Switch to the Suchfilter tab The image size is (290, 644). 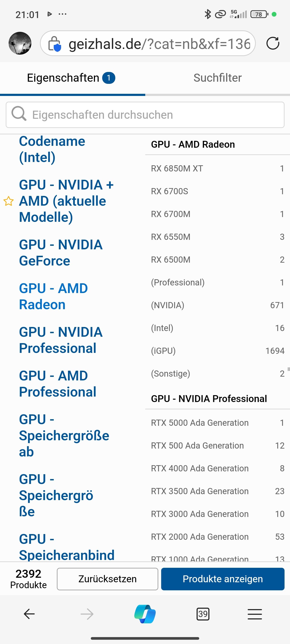coord(217,77)
